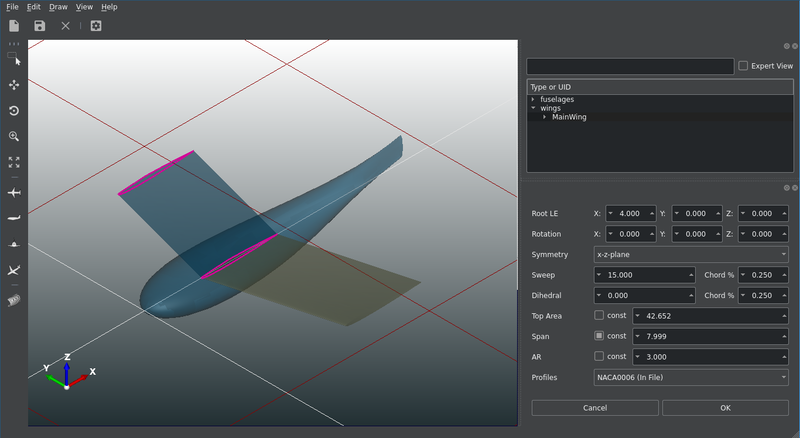800x438 pixels.
Task: Select the pan/move view tool
Action: coord(14,86)
